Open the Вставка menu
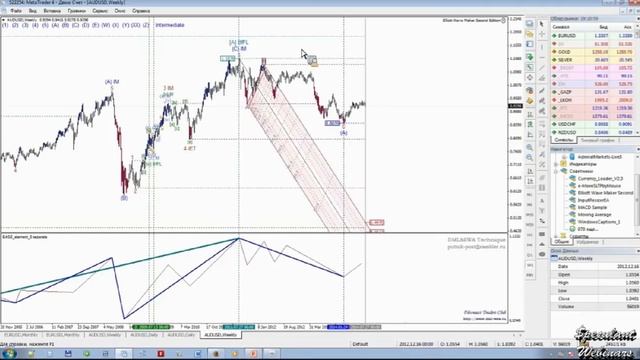 point(52,11)
